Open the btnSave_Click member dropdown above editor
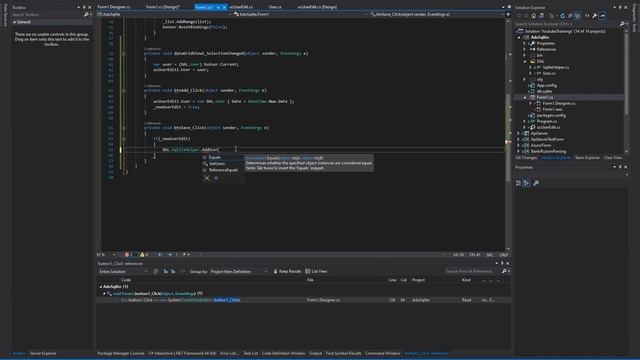Image resolution: width=640 pixels, height=360 pixels. click(436, 14)
